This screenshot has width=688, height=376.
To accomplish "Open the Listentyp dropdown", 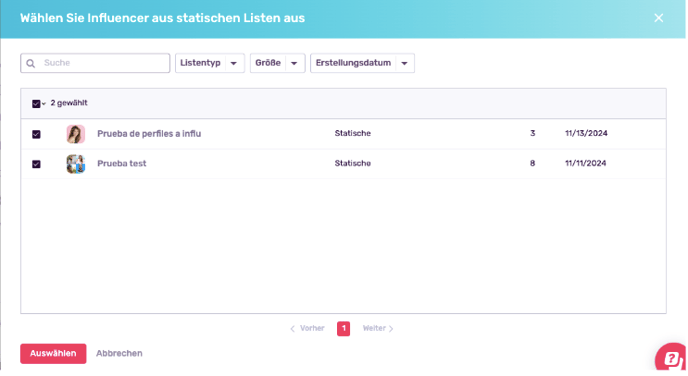I will pyautogui.click(x=210, y=63).
